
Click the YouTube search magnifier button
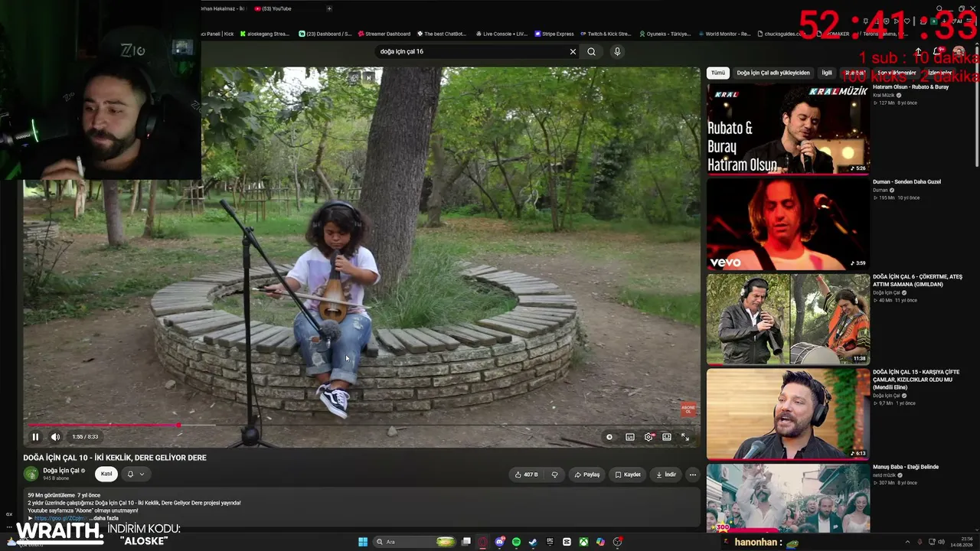591,51
